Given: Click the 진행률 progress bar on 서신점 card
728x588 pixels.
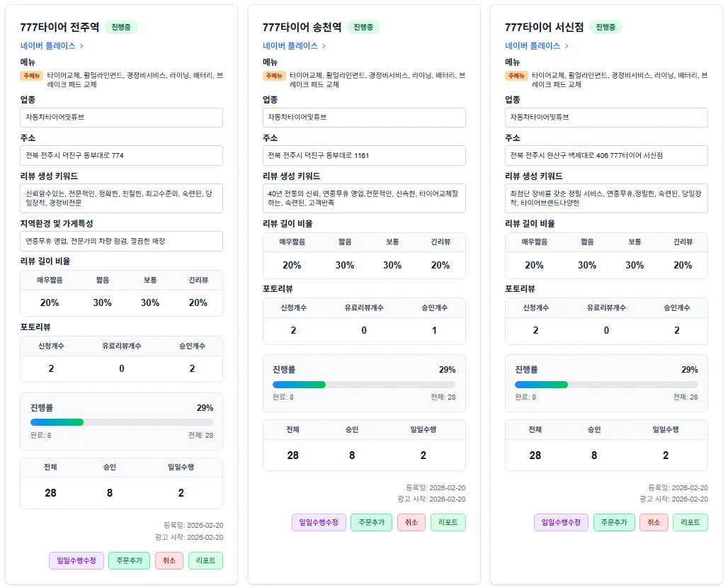Looking at the screenshot, I should tap(606, 385).
